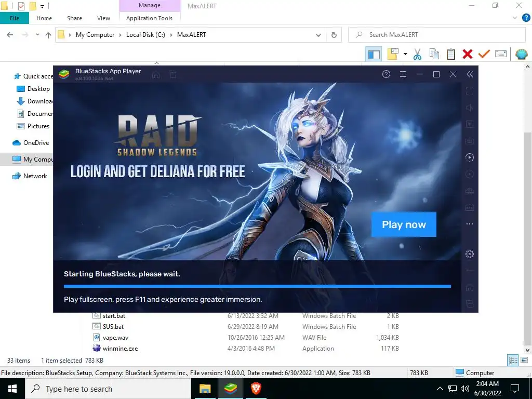Open BlueStacks settings gear icon

(x=470, y=254)
